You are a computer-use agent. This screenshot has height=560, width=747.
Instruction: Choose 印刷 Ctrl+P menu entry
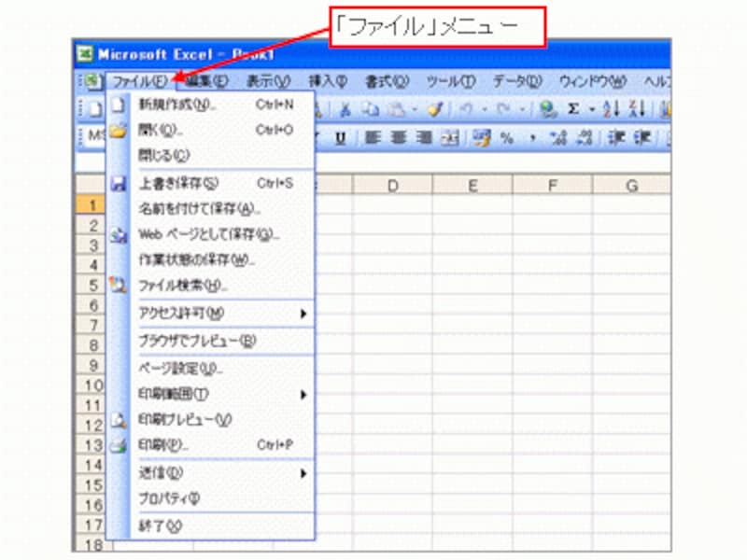pyautogui.click(x=211, y=445)
